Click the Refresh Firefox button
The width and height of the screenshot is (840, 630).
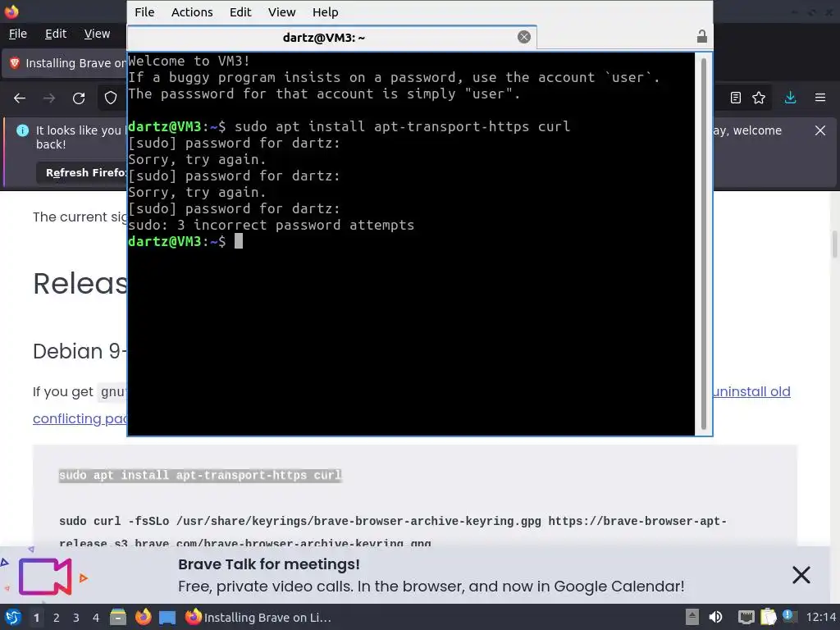(x=81, y=172)
